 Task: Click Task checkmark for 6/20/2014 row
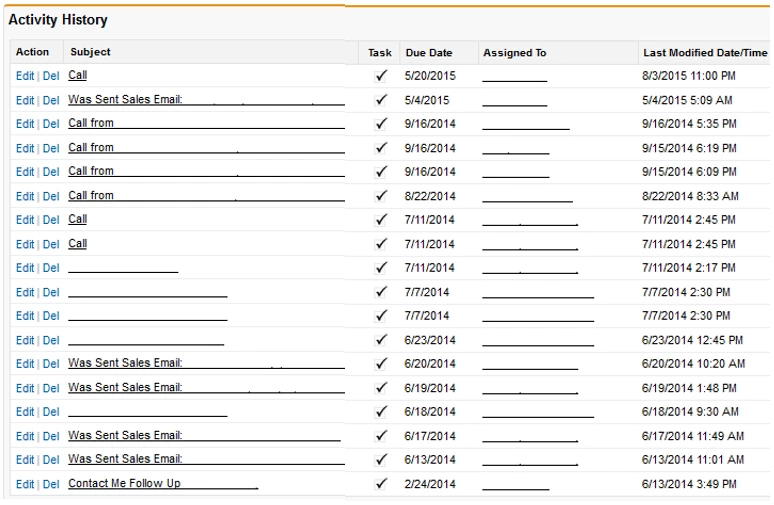[381, 363]
